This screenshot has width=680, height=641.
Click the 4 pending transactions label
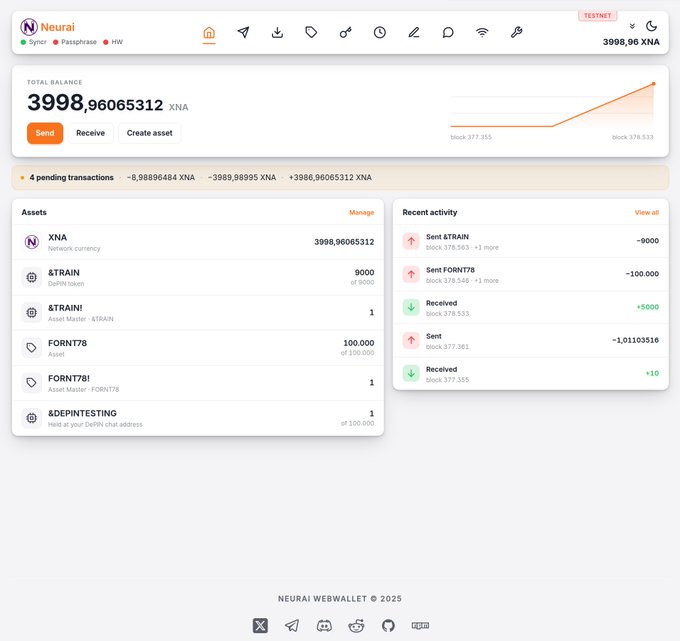[72, 177]
